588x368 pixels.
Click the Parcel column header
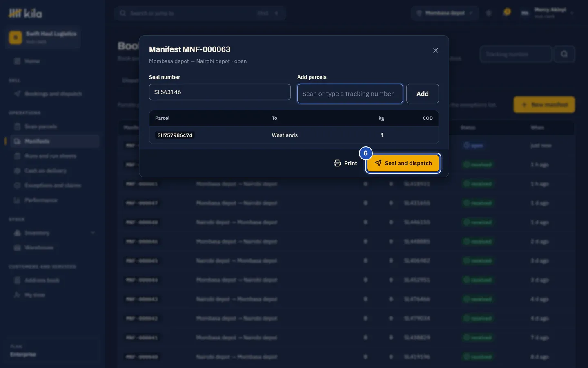[162, 118]
